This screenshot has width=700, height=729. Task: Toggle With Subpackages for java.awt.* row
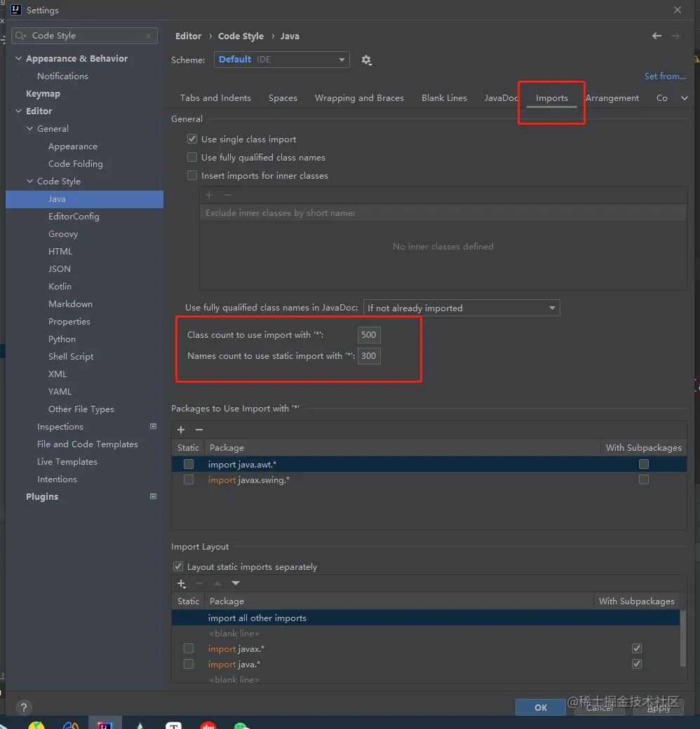click(644, 464)
